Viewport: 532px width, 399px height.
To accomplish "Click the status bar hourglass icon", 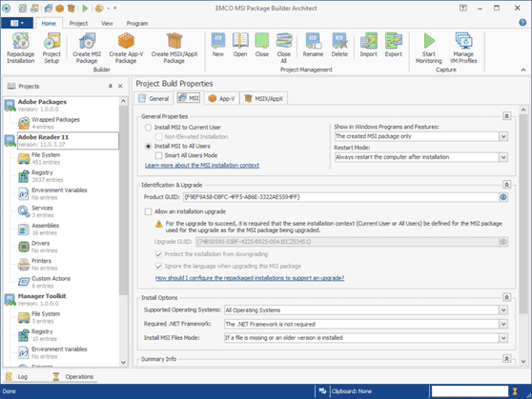I will [515, 391].
